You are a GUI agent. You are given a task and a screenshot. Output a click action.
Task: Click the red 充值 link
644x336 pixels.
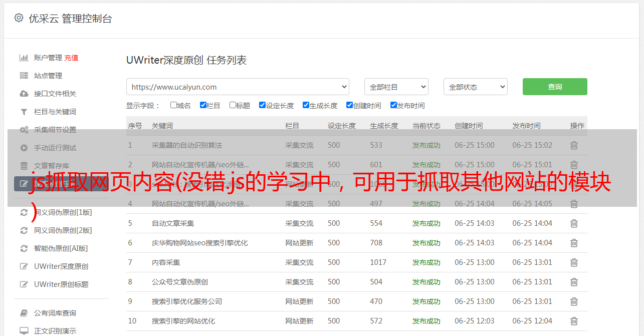(x=71, y=58)
